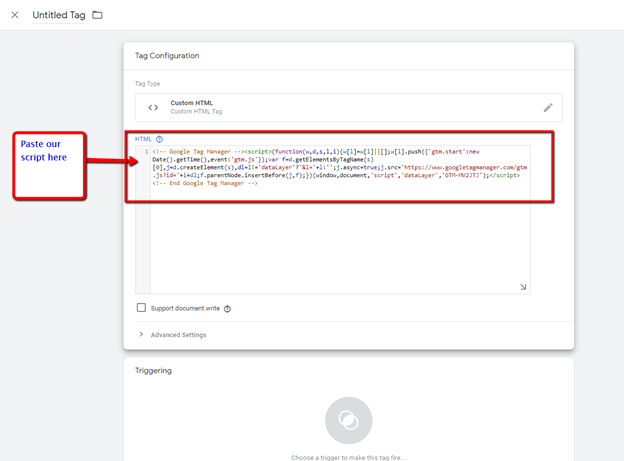This screenshot has height=461, width=624.
Task: Edit tag type using the pencil icon
Action: click(x=548, y=107)
